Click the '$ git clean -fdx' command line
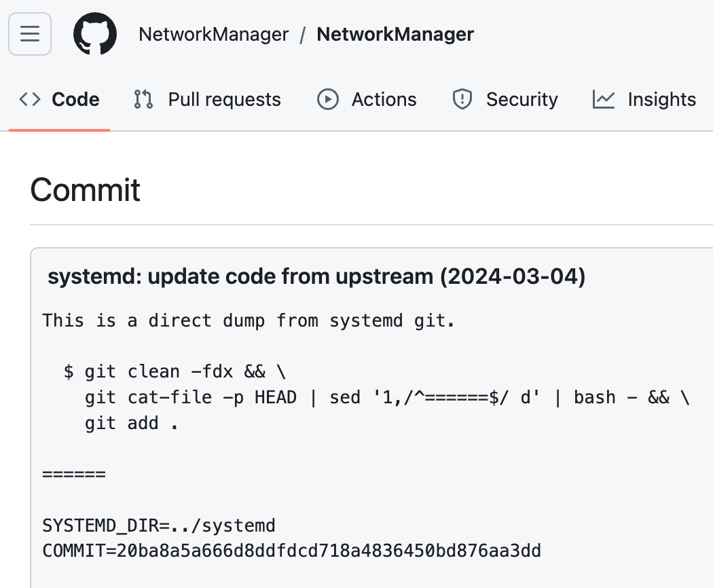713x588 pixels. point(175,371)
